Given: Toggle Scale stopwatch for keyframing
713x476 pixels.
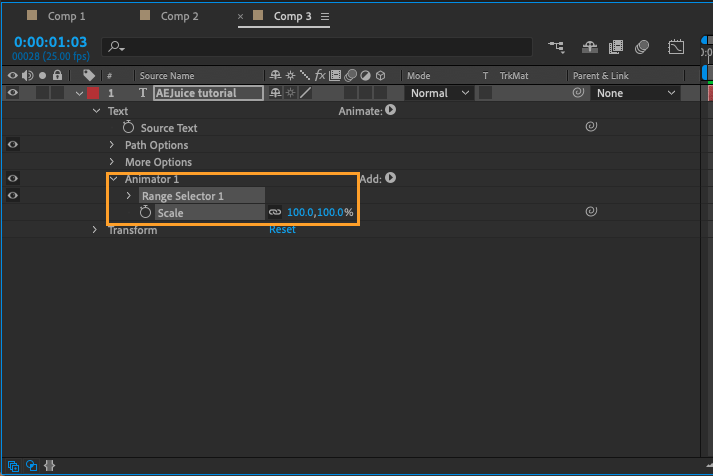Looking at the screenshot, I should click(x=145, y=212).
